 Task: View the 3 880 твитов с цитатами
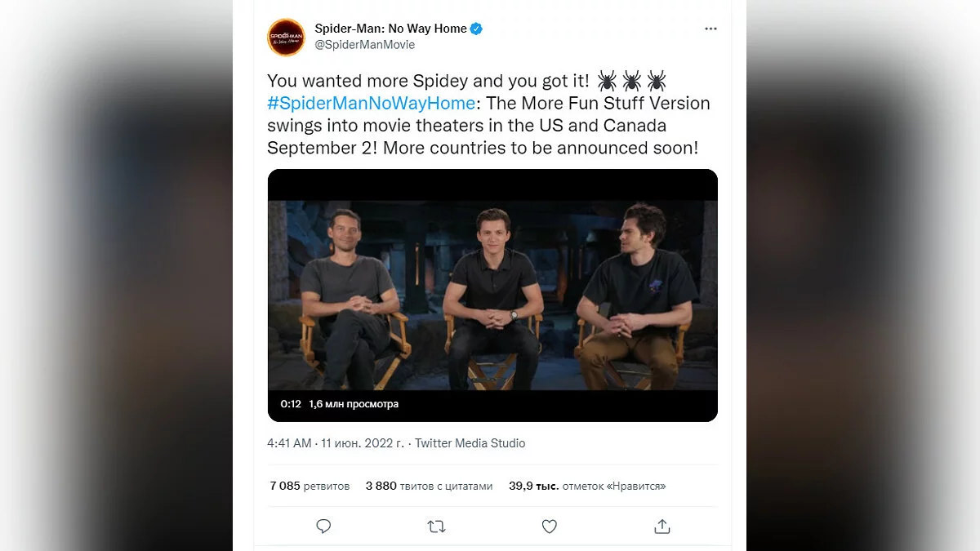click(429, 486)
